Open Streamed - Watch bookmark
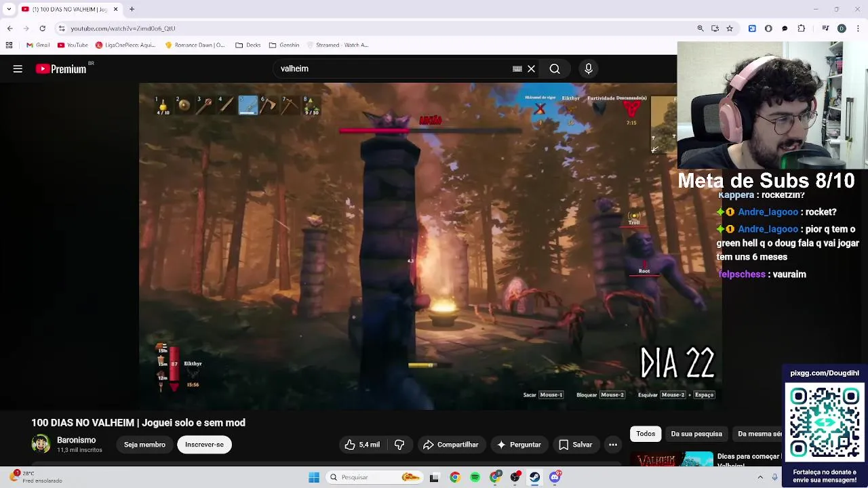868x488 pixels. [338, 45]
